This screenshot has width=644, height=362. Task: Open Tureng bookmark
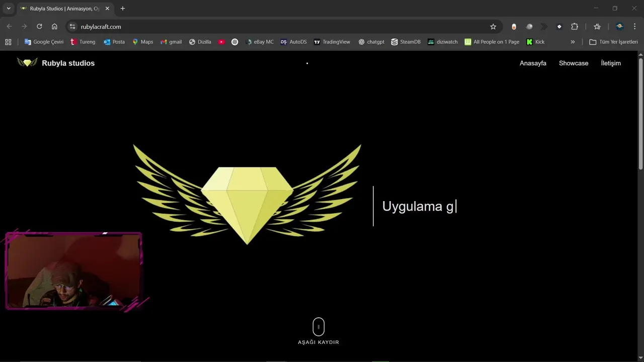pyautogui.click(x=83, y=42)
